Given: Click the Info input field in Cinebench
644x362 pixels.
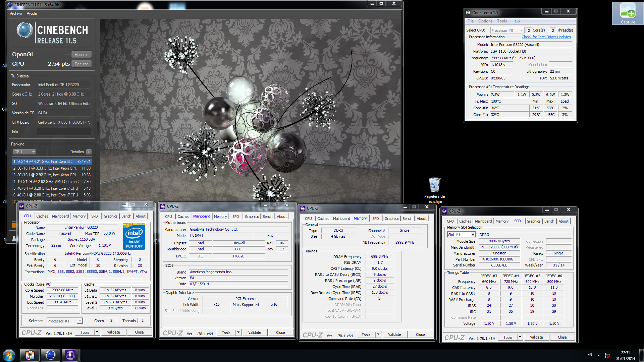Looking at the screenshot, I should tap(64, 132).
